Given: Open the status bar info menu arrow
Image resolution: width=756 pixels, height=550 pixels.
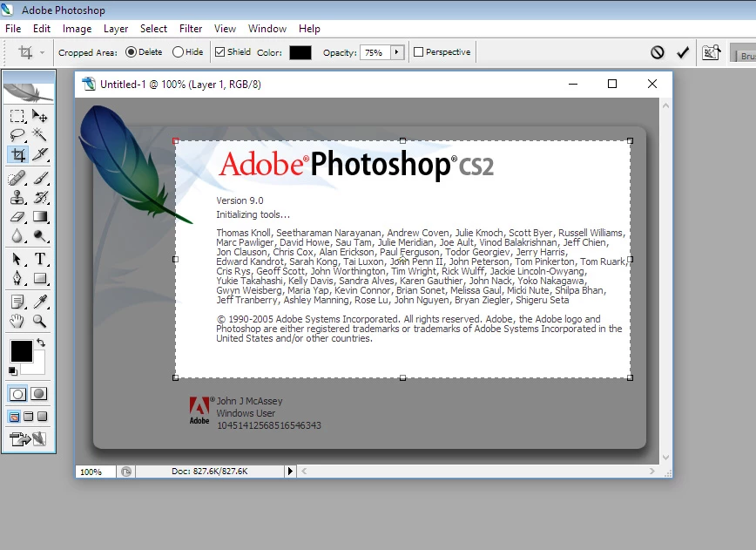Looking at the screenshot, I should coord(290,471).
